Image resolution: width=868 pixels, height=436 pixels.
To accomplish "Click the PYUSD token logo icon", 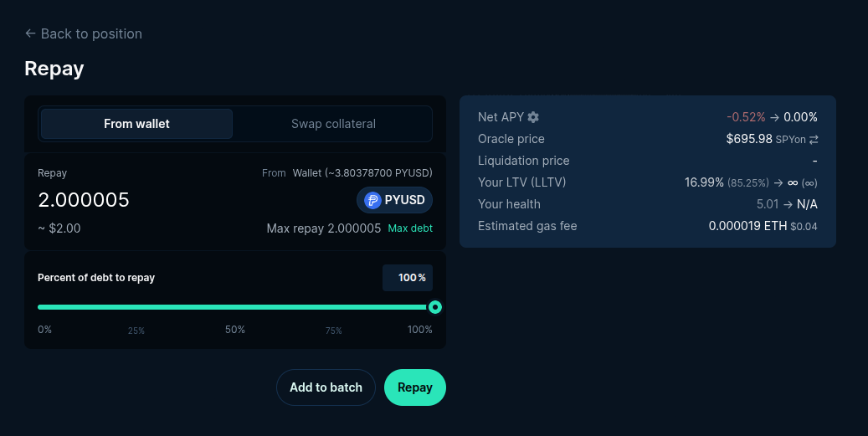I will click(x=372, y=200).
